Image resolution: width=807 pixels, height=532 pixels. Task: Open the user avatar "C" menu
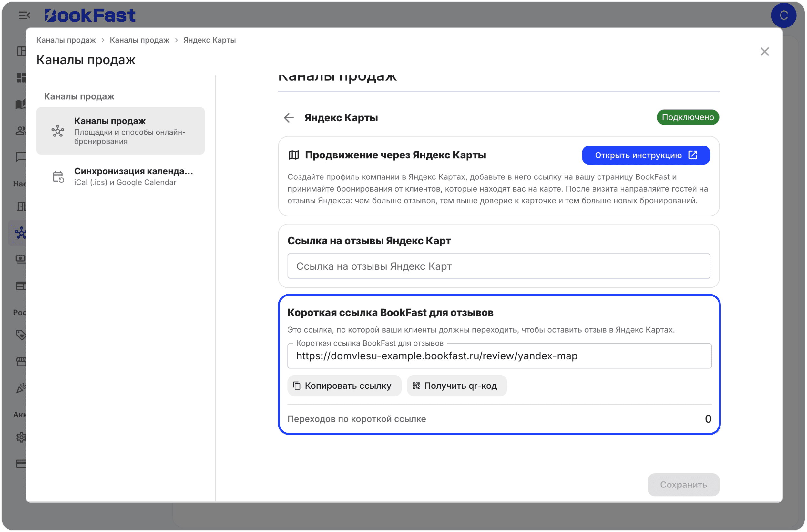click(x=783, y=15)
